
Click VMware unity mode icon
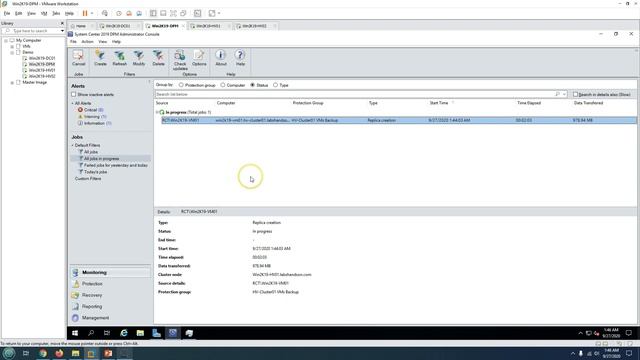184,13
